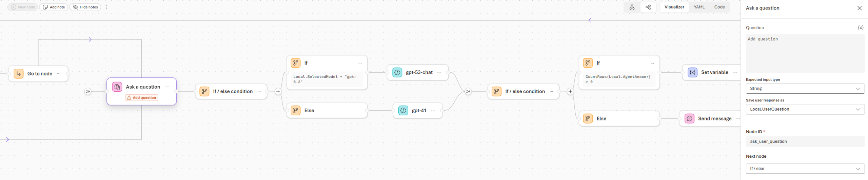Click the Ask a question node icon
Viewport: 868px width, 180px height.
(117, 87)
